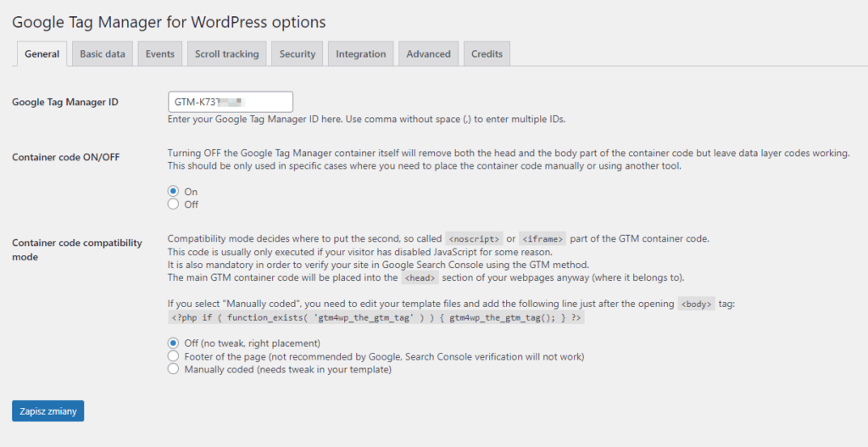This screenshot has height=447, width=868.
Task: Click the 'Enter your Google Tag Manager ID' hint
Action: point(366,119)
